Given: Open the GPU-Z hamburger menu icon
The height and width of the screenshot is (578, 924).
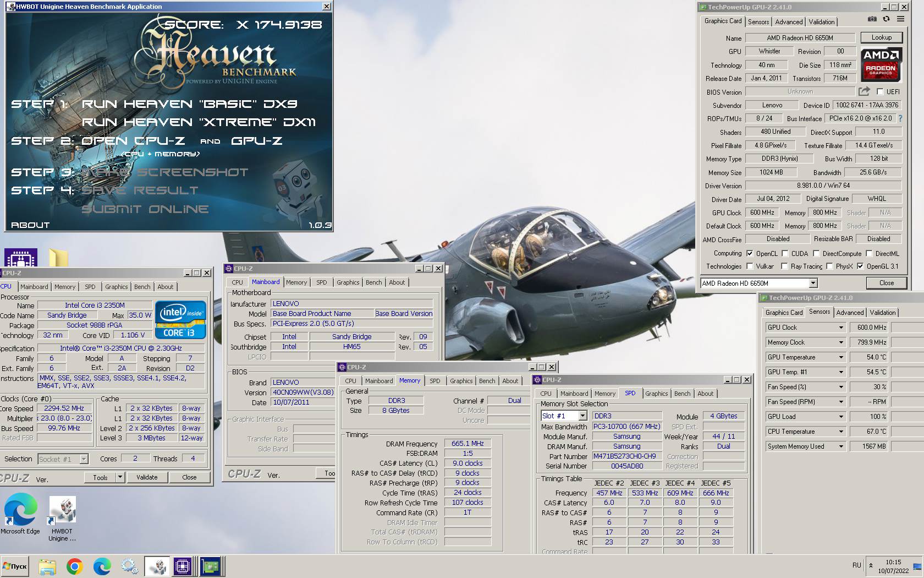Looking at the screenshot, I should click(x=900, y=19).
